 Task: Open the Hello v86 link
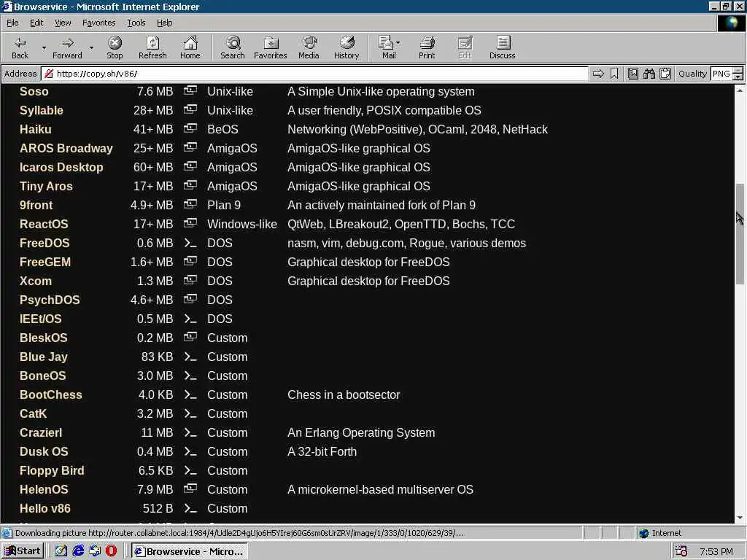point(44,508)
